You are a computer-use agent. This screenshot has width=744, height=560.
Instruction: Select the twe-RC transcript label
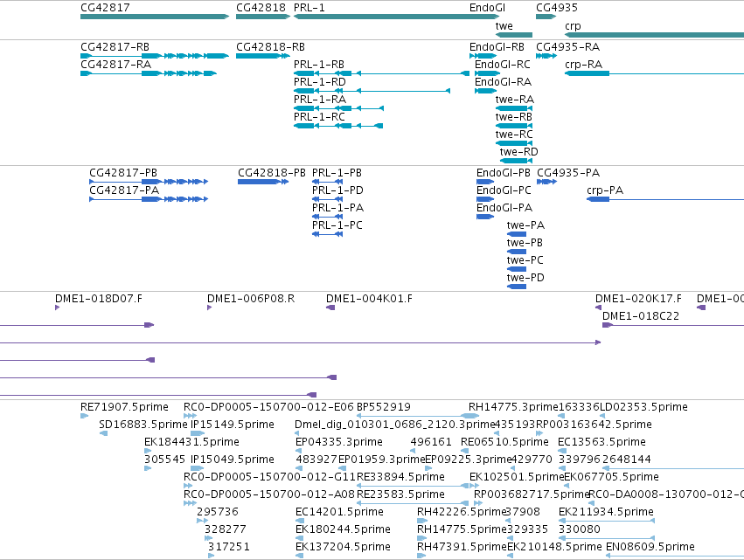pyautogui.click(x=514, y=135)
